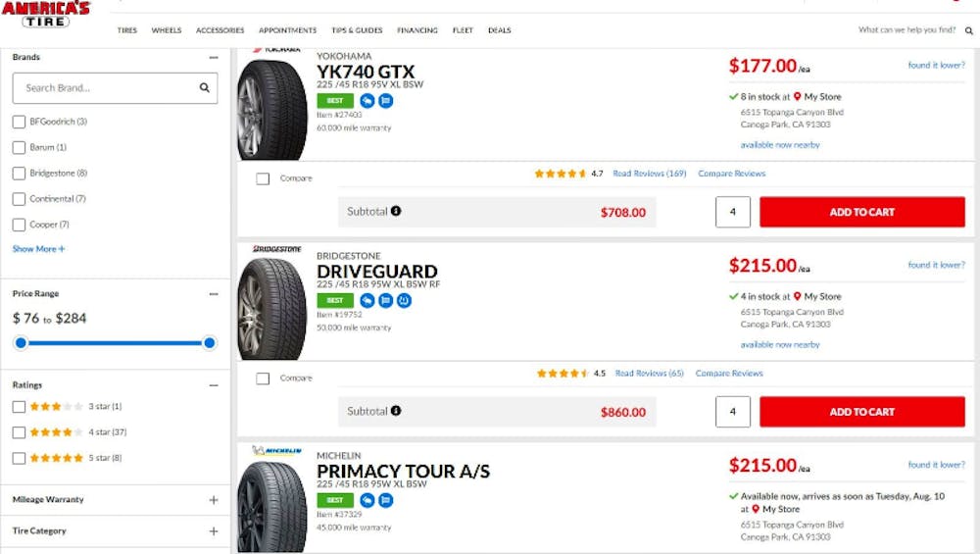Click the Brand search magnifier icon
The width and height of the screenshot is (980, 554).
click(x=204, y=88)
